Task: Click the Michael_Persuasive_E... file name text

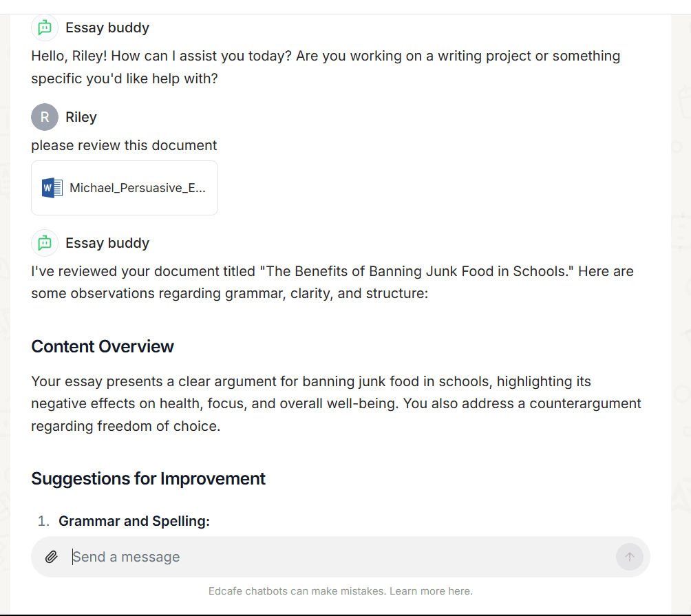Action: point(138,188)
